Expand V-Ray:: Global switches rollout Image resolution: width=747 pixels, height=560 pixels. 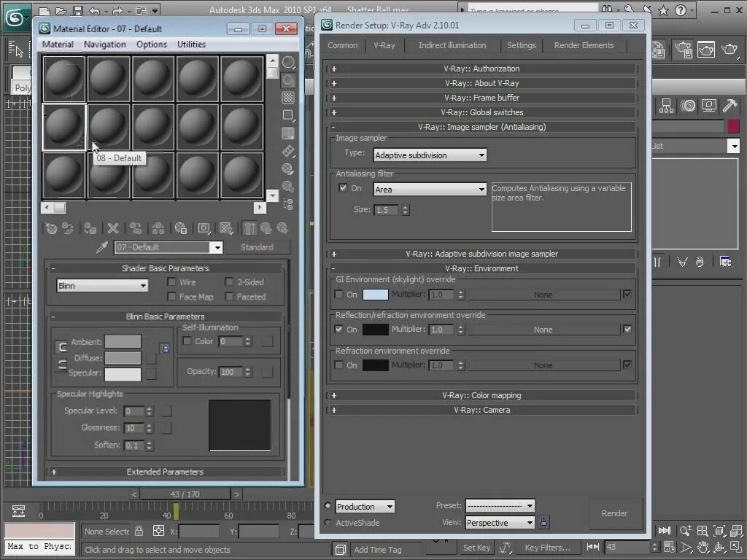tap(481, 112)
